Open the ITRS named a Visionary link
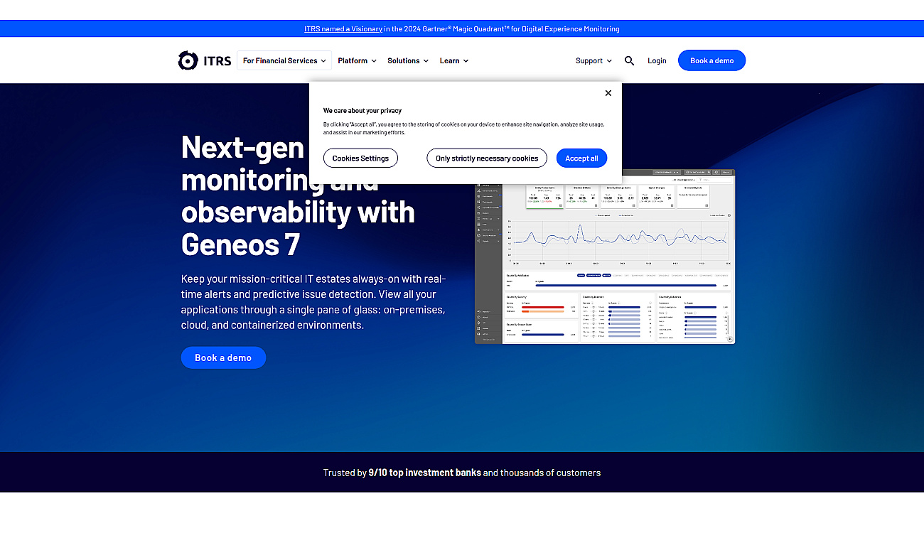The width and height of the screenshot is (924, 560). 343,29
